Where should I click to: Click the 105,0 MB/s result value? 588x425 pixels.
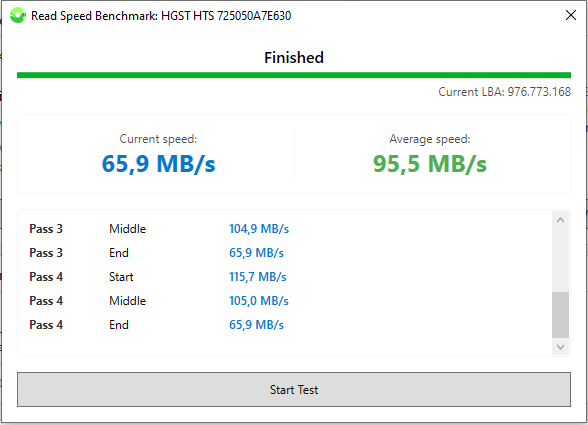(x=259, y=301)
